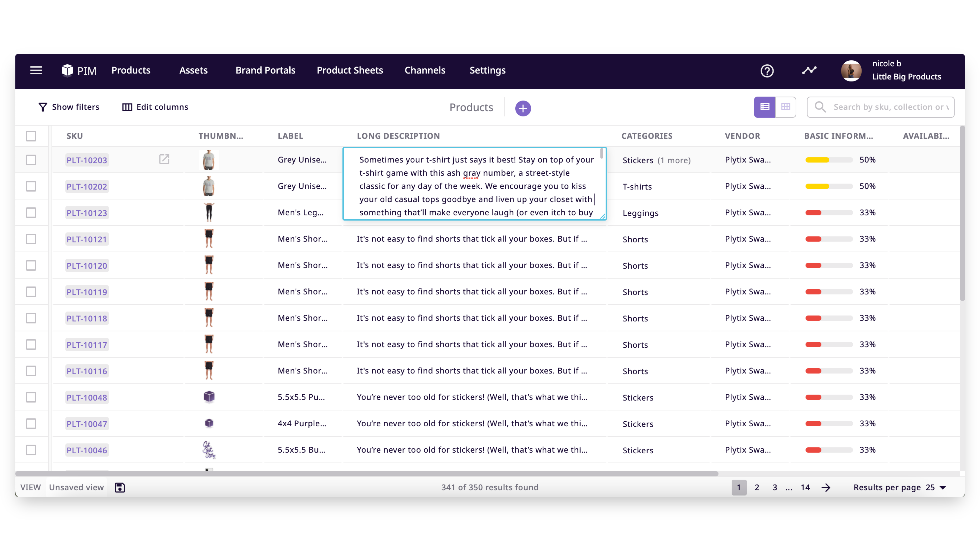Open the Assets menu

tap(193, 70)
